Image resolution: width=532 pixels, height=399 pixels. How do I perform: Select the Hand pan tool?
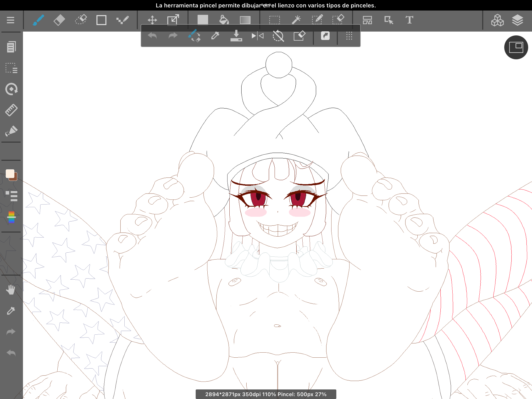pyautogui.click(x=11, y=290)
